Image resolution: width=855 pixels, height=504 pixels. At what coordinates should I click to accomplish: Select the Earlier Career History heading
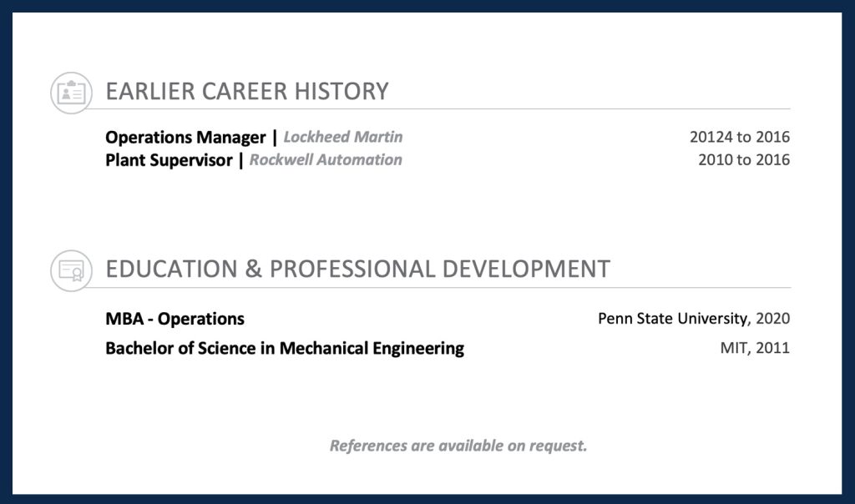(247, 91)
